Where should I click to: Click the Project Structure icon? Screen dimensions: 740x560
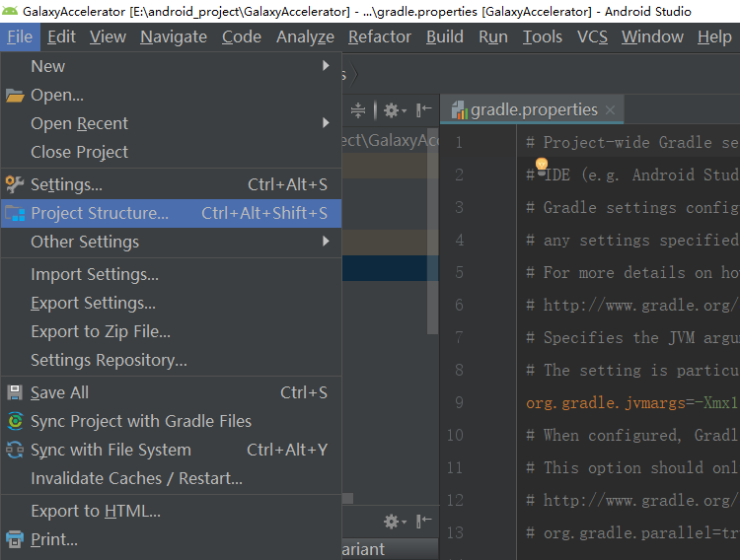click(15, 213)
